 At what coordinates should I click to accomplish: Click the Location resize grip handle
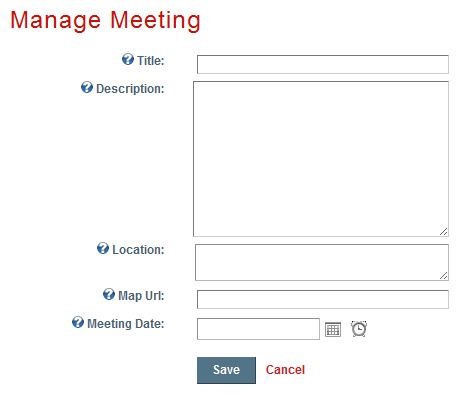443,275
